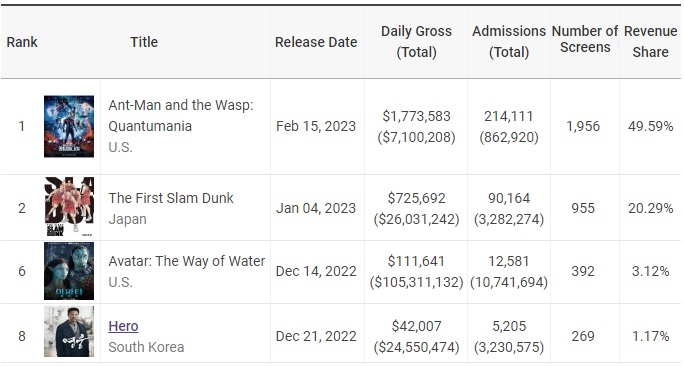Click the Hero movie poster thumbnail

point(69,331)
